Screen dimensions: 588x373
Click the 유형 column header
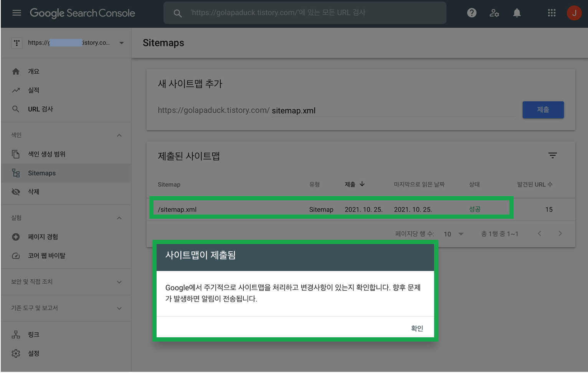tap(314, 185)
